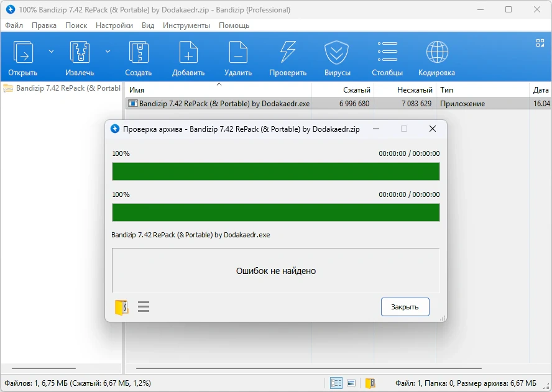
Task: Minimize the Проверка архива dialog
Action: click(x=376, y=129)
